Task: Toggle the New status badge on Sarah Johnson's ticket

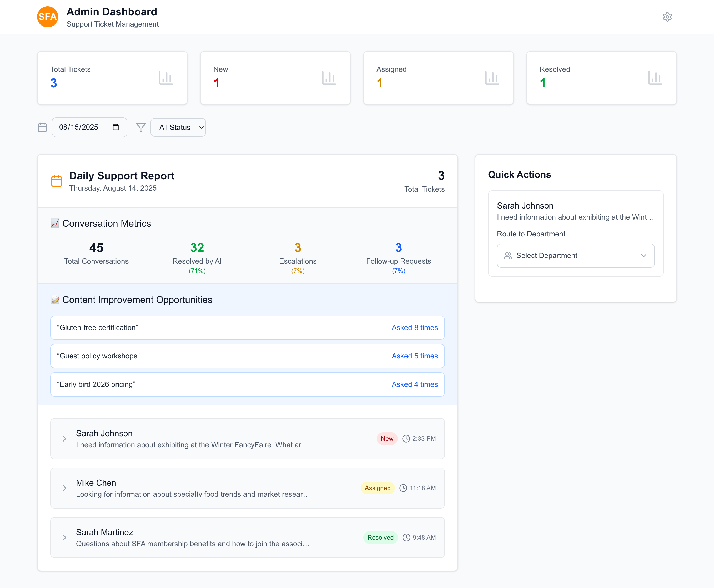Action: click(387, 438)
